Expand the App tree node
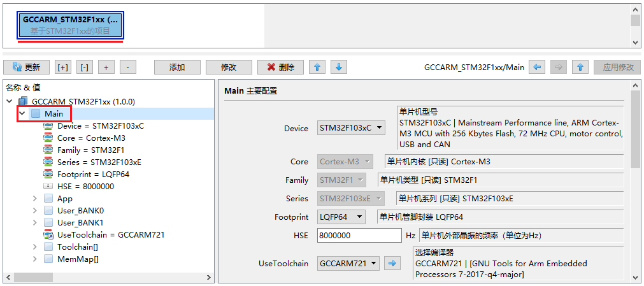This screenshot has height=286, width=644. (36, 199)
